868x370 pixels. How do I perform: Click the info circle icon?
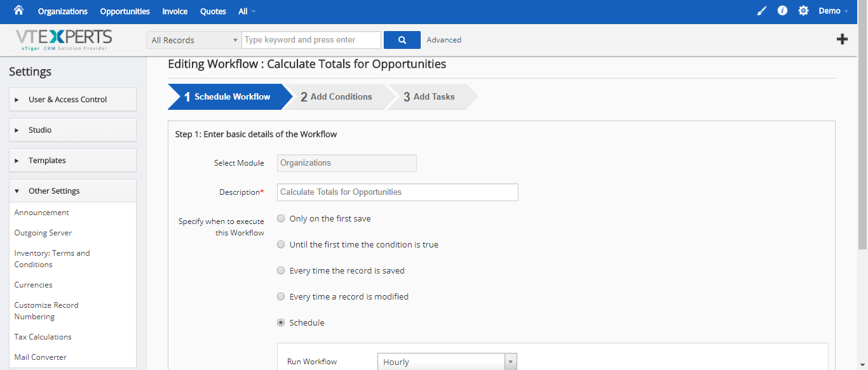pos(782,11)
